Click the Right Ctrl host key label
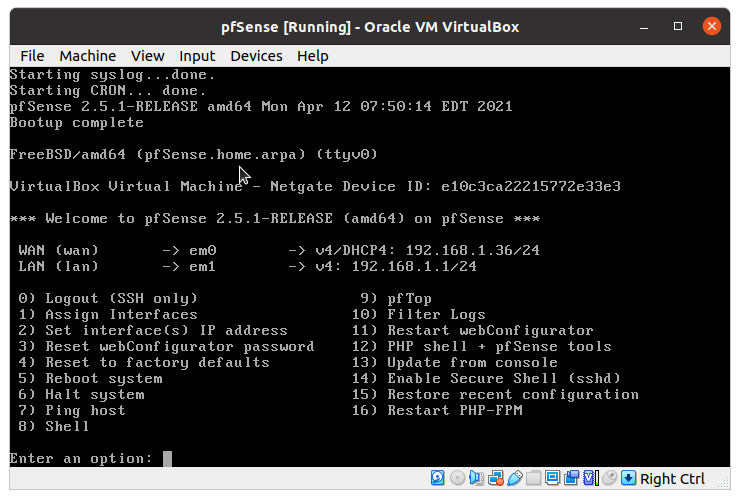This screenshot has width=740, height=499. [672, 479]
